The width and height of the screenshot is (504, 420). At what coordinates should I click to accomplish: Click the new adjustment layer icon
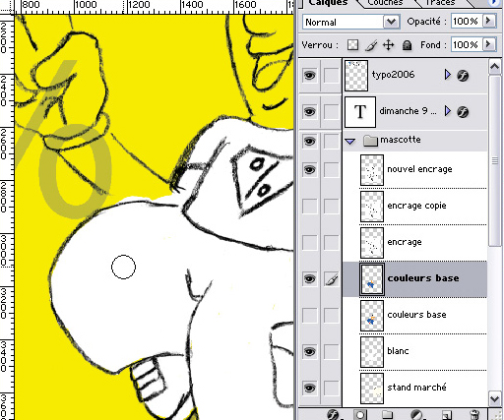(416, 415)
